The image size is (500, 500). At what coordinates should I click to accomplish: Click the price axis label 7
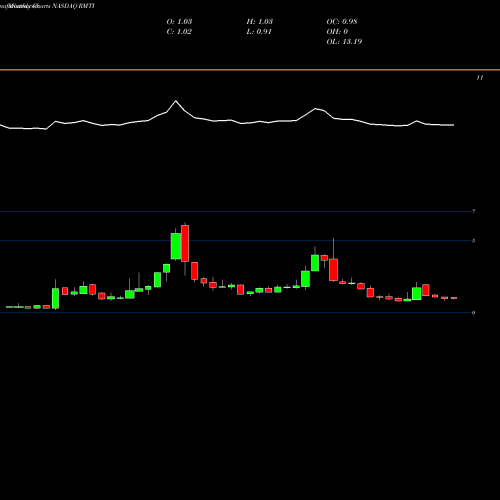click(473, 211)
